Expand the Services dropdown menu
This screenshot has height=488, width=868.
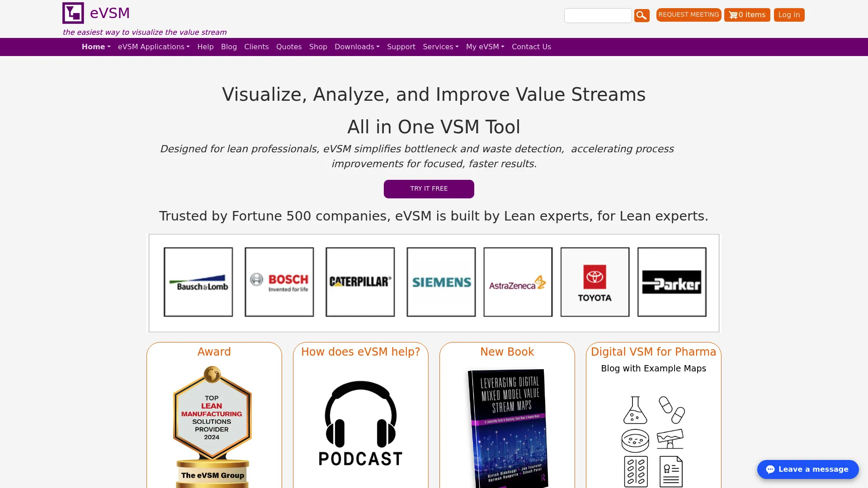point(441,47)
